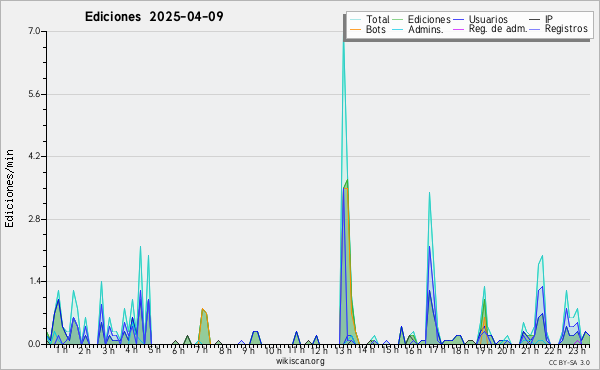
Task: Click the '10 h' x-axis label
Action: 273,350
